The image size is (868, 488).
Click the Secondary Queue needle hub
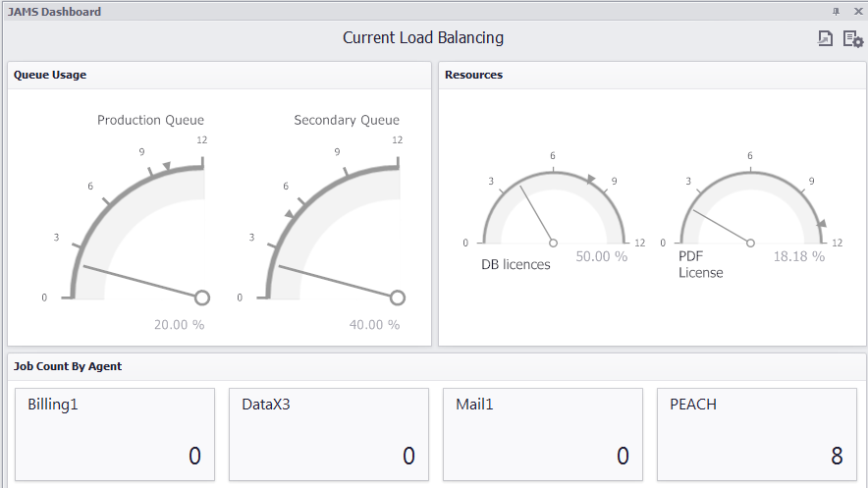pyautogui.click(x=398, y=298)
